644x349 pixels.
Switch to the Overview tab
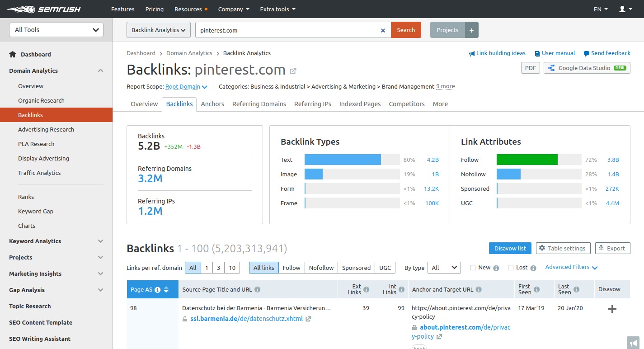[144, 104]
